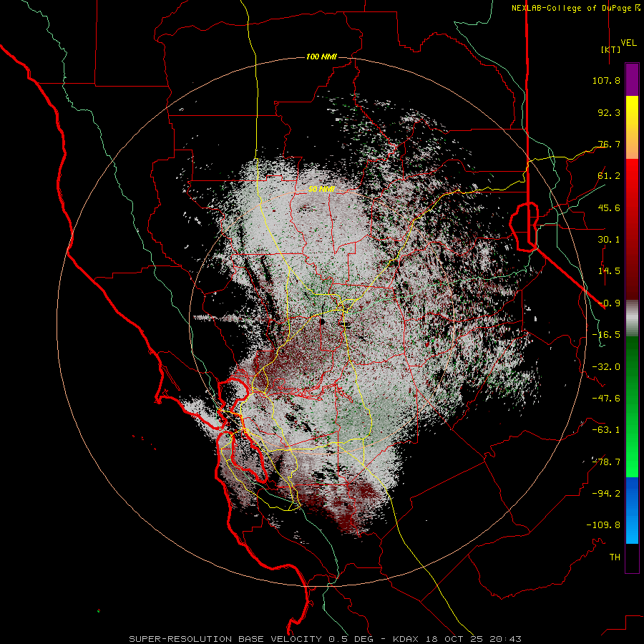The width and height of the screenshot is (644, 644).
Task: Select the 107.8 velocity scale value
Action: pos(606,80)
